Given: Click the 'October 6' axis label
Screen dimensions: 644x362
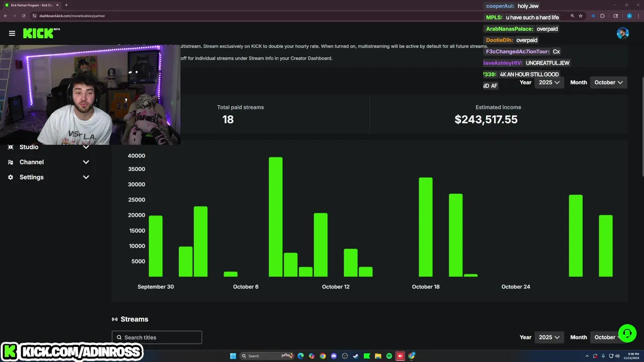Looking at the screenshot, I should [246, 287].
